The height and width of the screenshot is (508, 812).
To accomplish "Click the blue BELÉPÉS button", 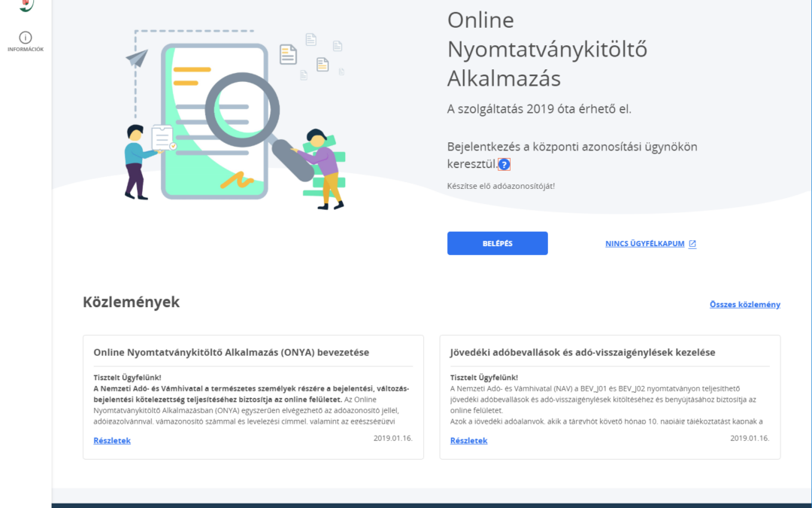I will pyautogui.click(x=497, y=243).
